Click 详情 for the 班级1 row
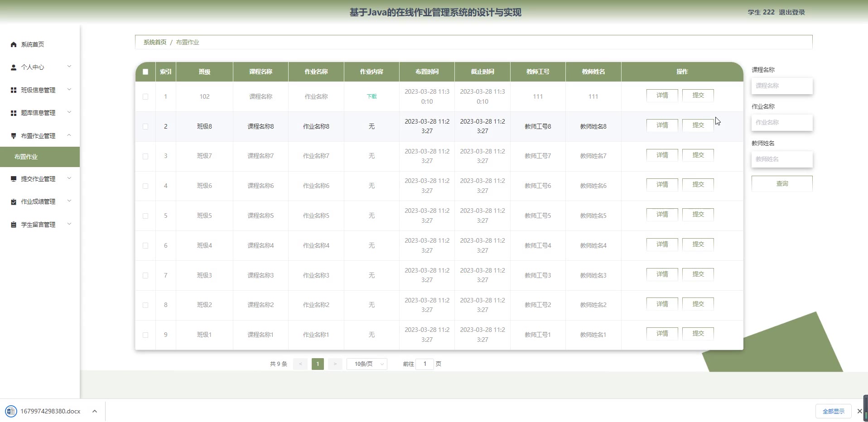 tap(662, 333)
